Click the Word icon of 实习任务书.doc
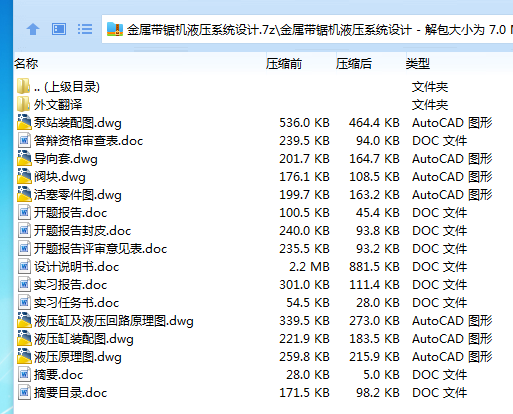This screenshot has width=513, height=414. 24,302
